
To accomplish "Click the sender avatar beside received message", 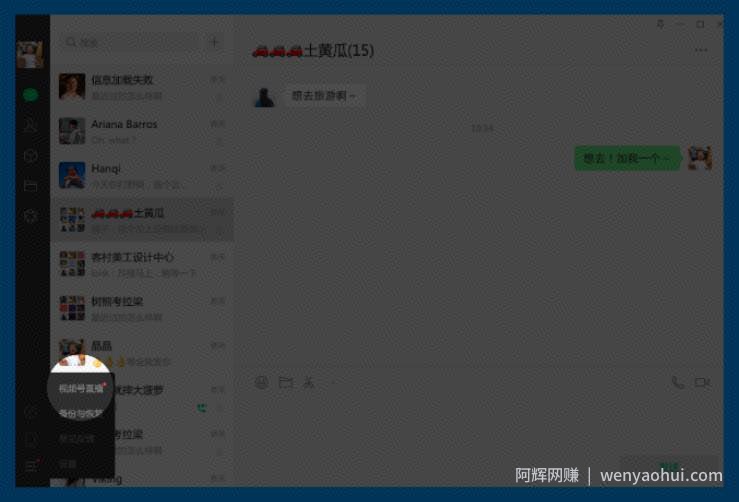I will [x=265, y=97].
